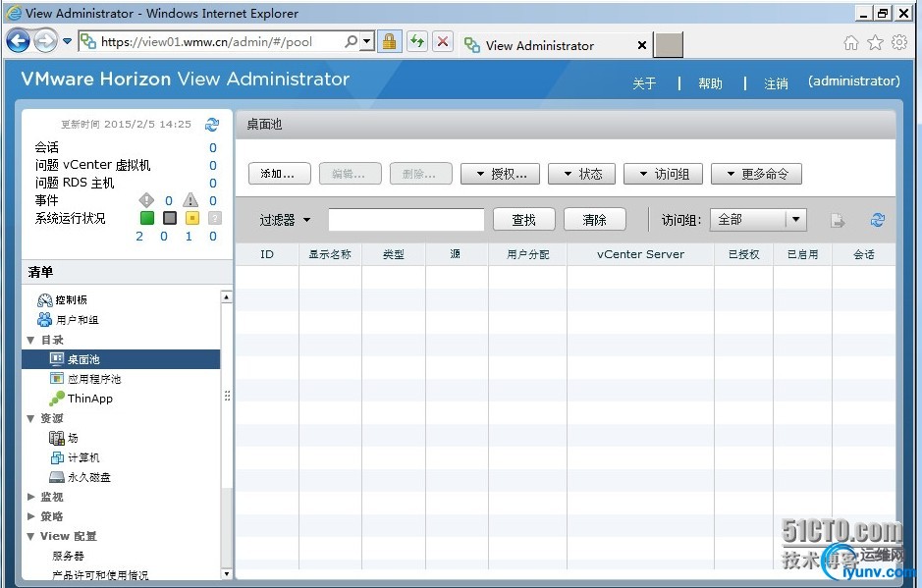This screenshot has width=922, height=588.
Task: Sort by 显示名称 column header
Action: pyautogui.click(x=330, y=254)
